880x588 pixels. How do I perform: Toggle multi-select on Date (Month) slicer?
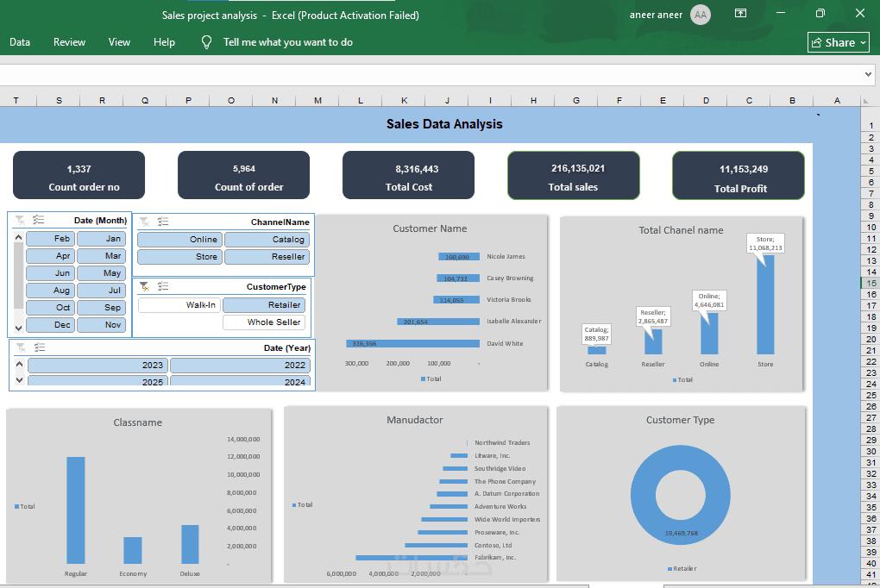[x=38, y=220]
